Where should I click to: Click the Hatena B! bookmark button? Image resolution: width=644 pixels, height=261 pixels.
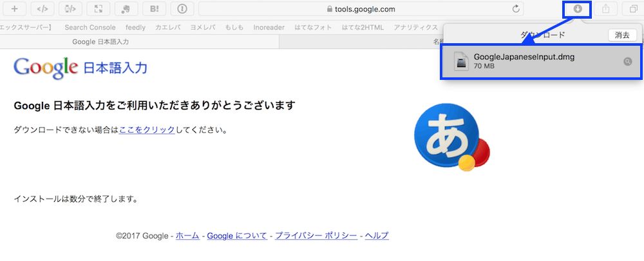(154, 8)
